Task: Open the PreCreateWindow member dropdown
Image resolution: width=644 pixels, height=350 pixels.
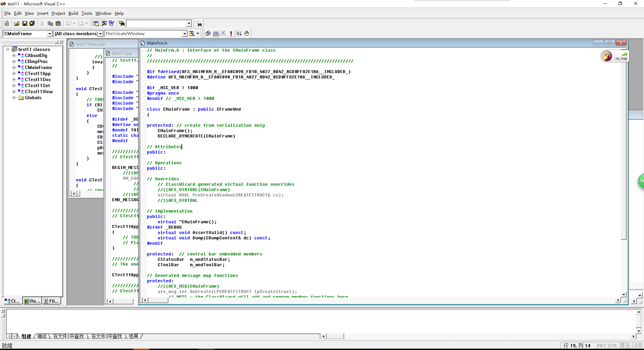Action: tap(184, 34)
